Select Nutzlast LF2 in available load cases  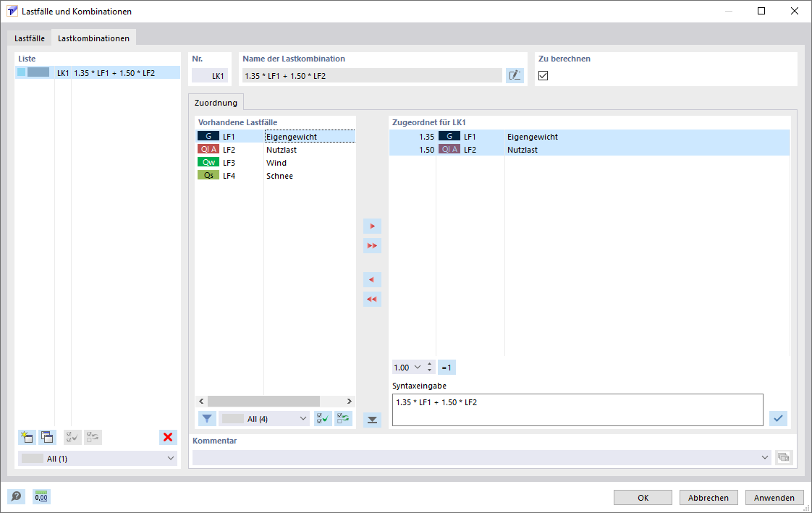[x=276, y=150]
